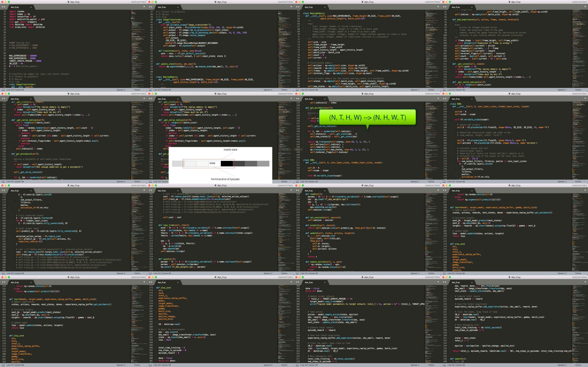Open Python syntax selector in load and predict window
Screen dimensions: 588x367
431,273
